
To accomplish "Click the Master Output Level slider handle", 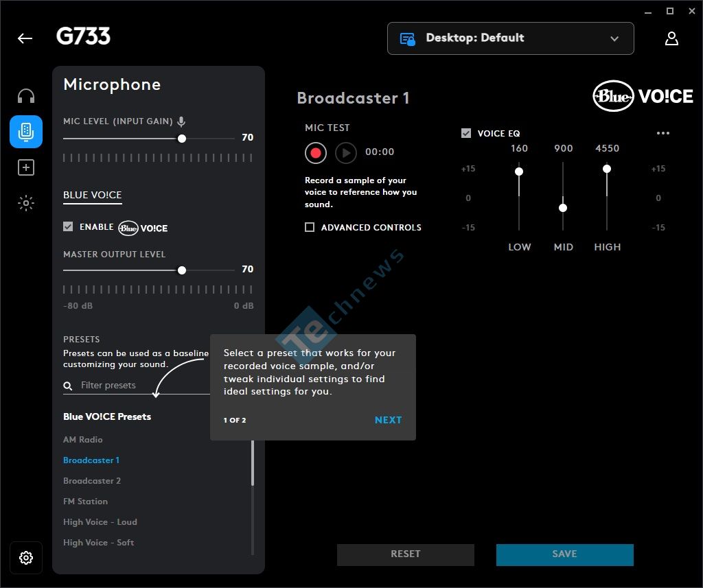I will [x=181, y=270].
